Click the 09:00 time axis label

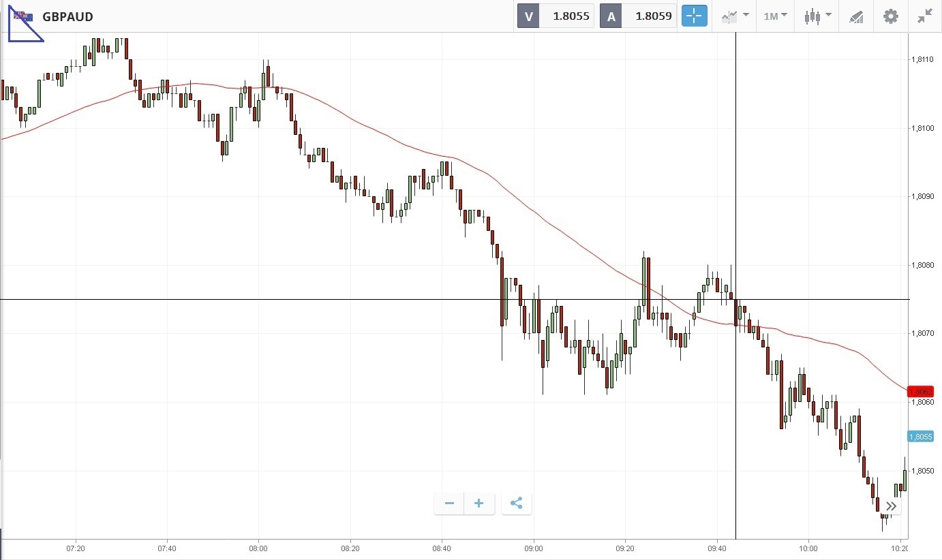point(534,548)
